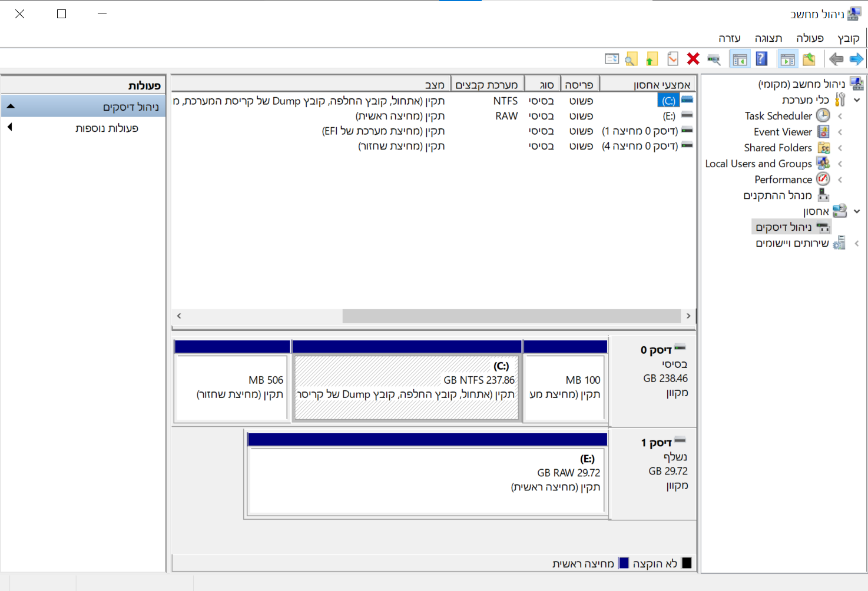Select '(דיסק 0 מחיצה 1)' volume row
868x591 pixels.
[x=640, y=131]
